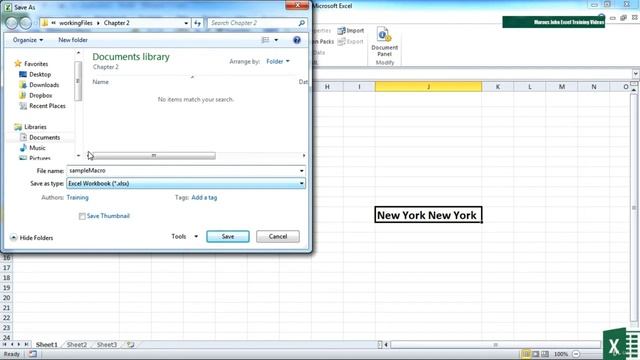Switch to Normal view in status bar
This screenshot has height=360, width=640.
[x=526, y=354]
